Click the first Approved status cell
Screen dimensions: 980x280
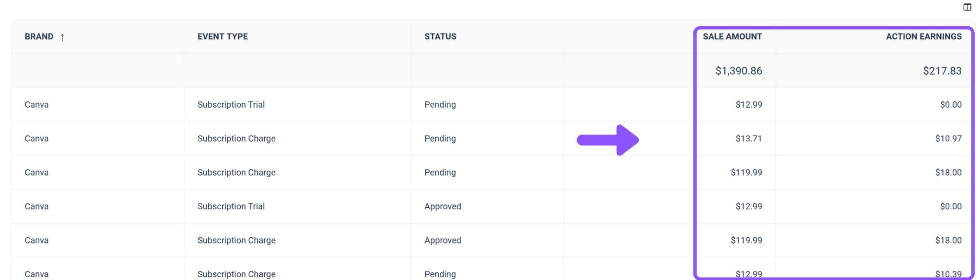pos(443,206)
